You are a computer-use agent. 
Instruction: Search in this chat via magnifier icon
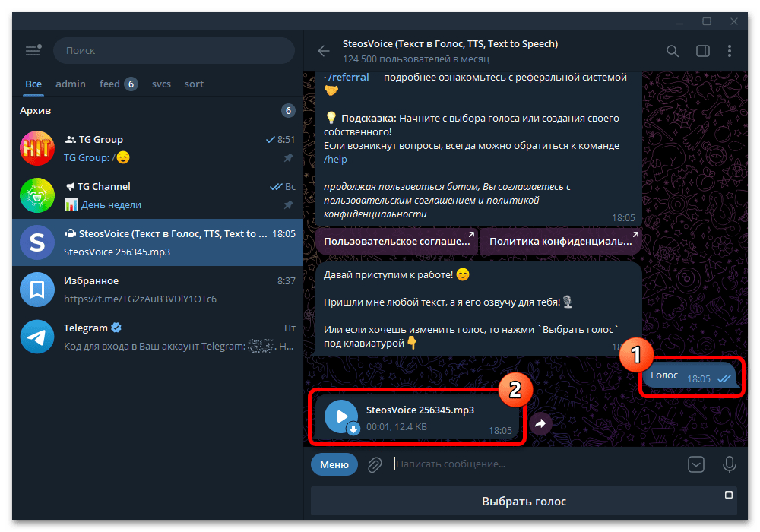[x=673, y=51]
